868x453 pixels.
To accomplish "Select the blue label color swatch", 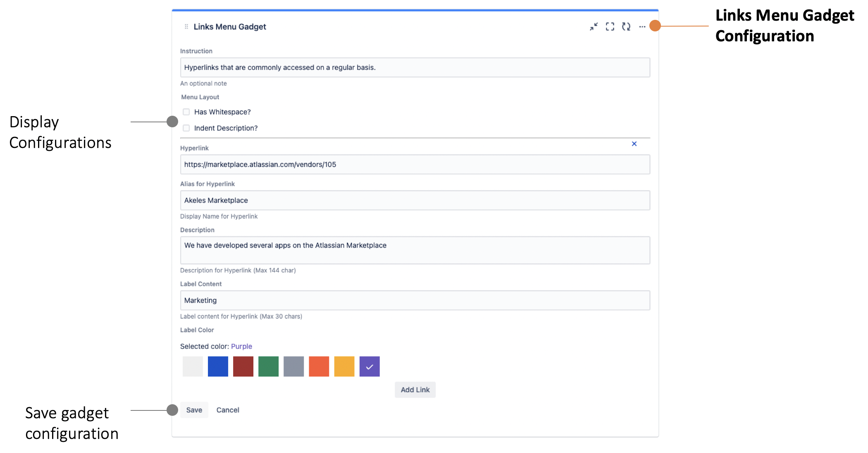I will coord(218,367).
